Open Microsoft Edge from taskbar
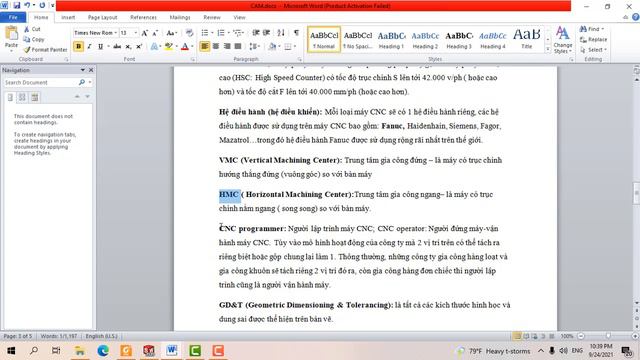Image resolution: width=640 pixels, height=360 pixels. [103, 351]
